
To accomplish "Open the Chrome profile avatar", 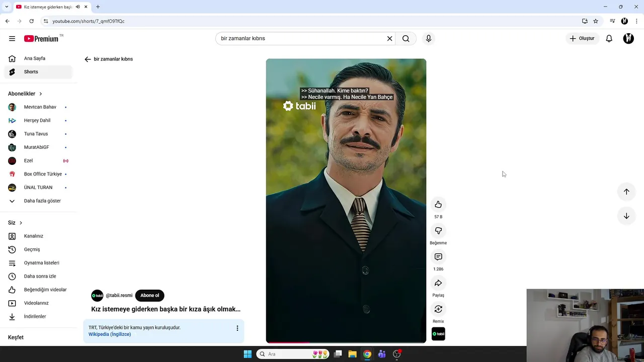I will point(624,21).
